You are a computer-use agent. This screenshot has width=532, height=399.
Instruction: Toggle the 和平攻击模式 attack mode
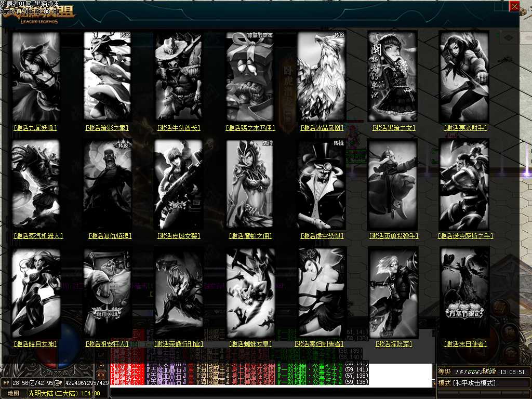coord(474,382)
